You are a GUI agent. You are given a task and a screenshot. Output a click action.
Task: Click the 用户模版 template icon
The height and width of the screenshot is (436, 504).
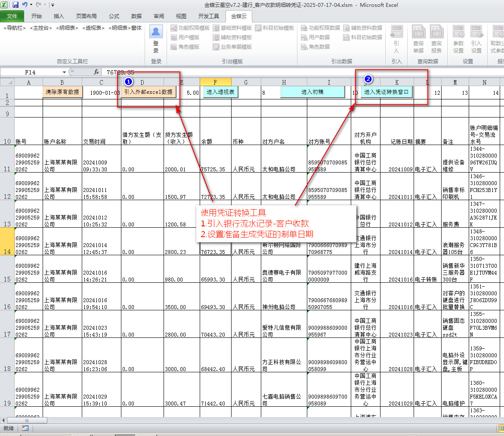click(x=174, y=37)
